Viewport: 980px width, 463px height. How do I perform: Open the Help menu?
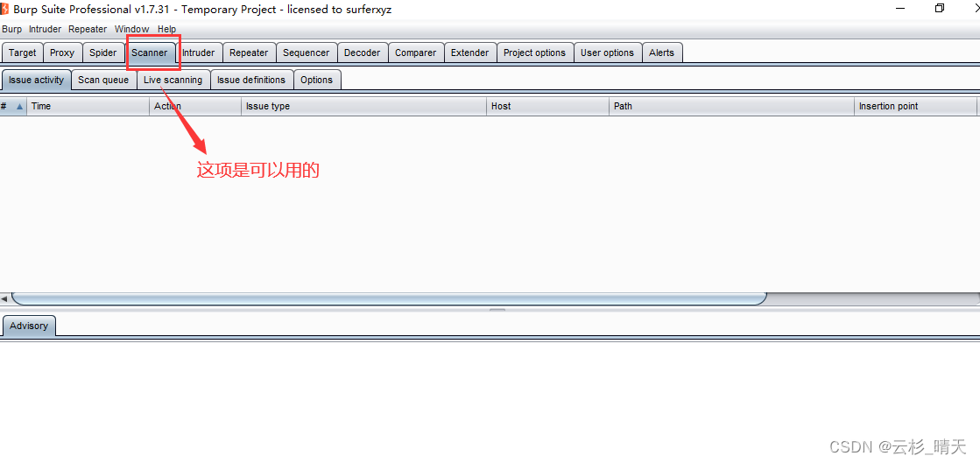click(x=166, y=29)
